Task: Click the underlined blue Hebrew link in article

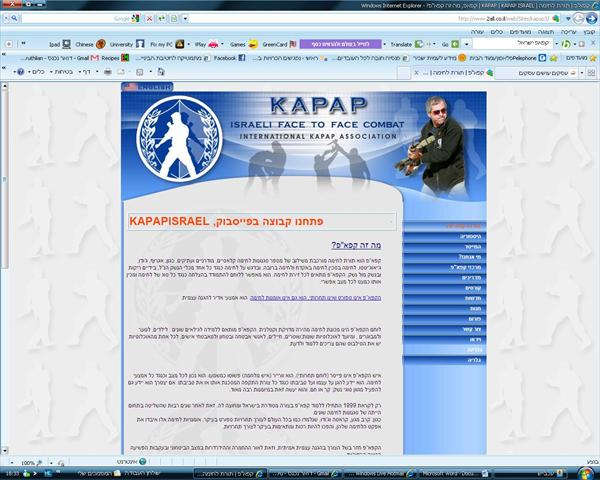Action: (x=315, y=297)
